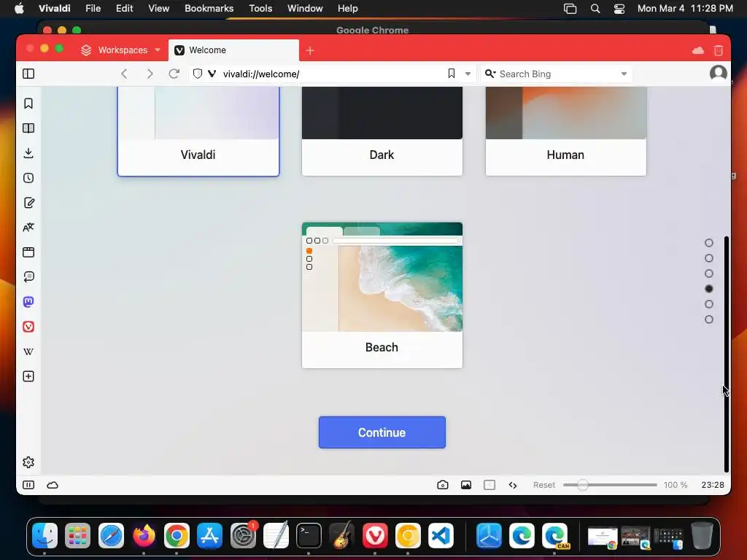Viewport: 747px width, 560px height.
Task: Toggle tab tiling button in status bar
Action: click(x=489, y=485)
